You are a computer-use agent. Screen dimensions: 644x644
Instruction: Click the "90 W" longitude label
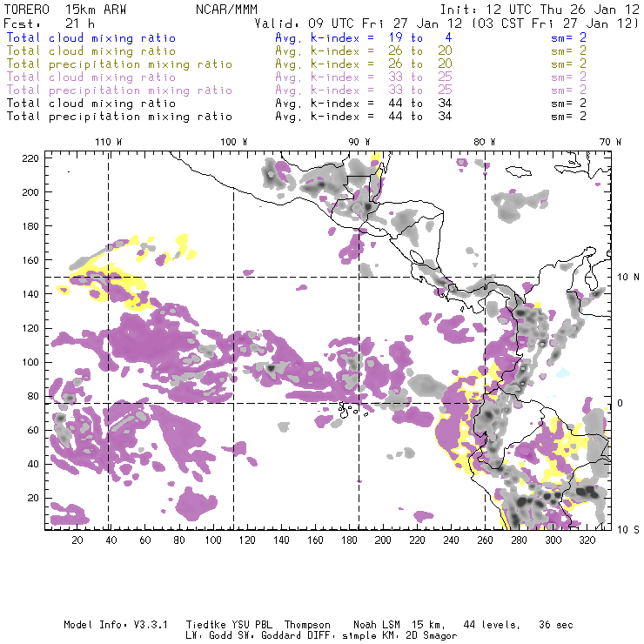(359, 142)
